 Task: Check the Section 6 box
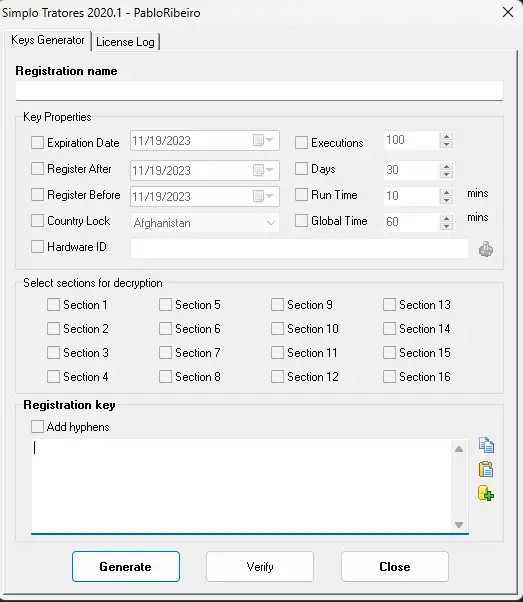coord(166,329)
